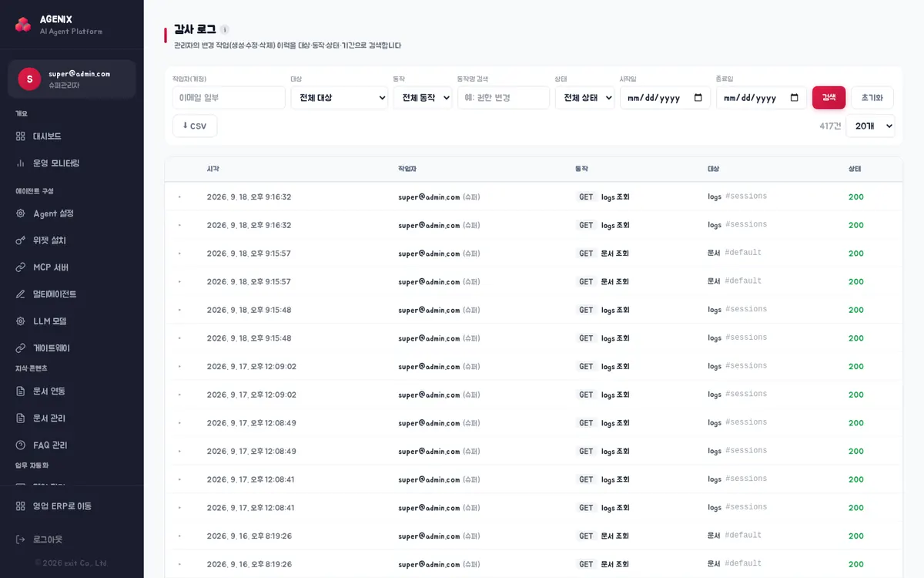Screen dimensions: 924x578
Task: Focus the 작업자 email input (이메일 일부)
Action: point(229,98)
